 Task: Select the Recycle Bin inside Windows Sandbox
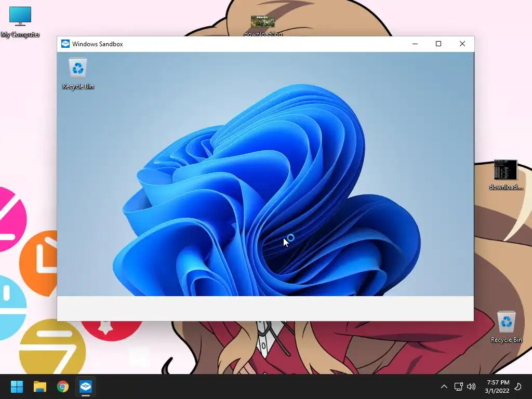(78, 73)
